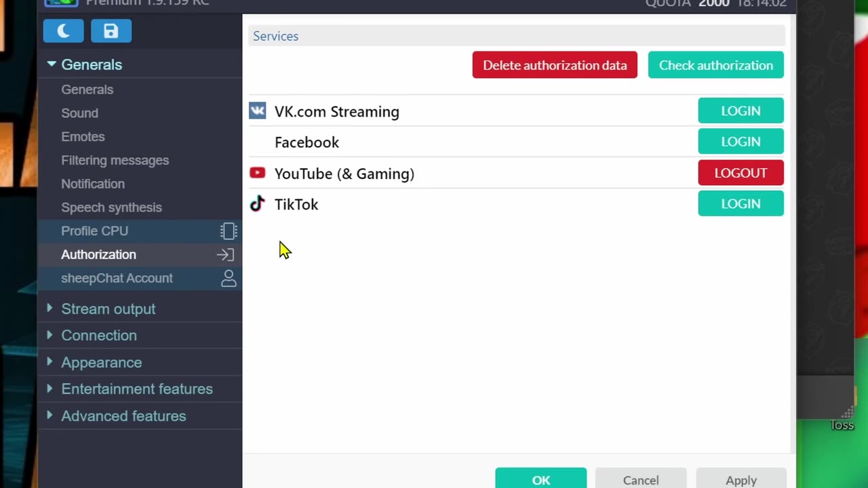Click the Apply button
This screenshot has width=868, height=488.
pyautogui.click(x=741, y=479)
